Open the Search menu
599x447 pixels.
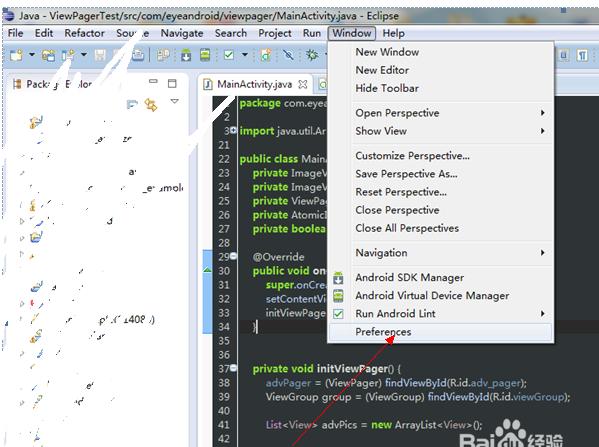pyautogui.click(x=231, y=33)
